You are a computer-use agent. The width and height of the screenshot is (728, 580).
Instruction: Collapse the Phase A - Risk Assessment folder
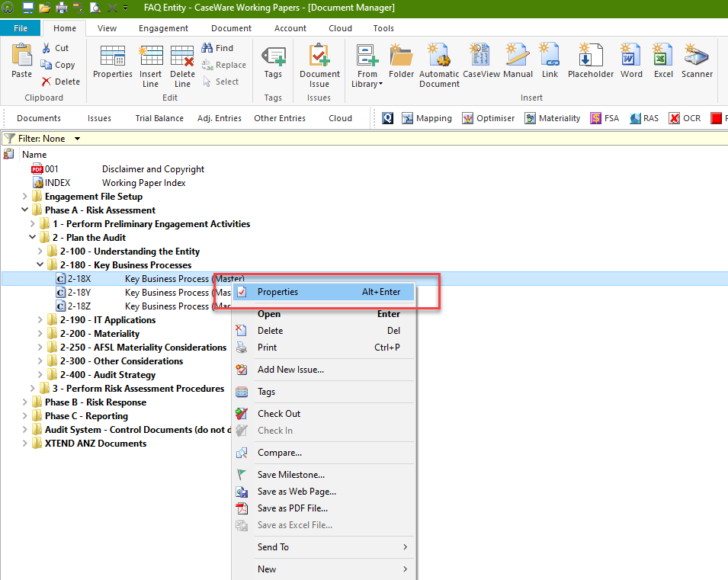click(25, 210)
